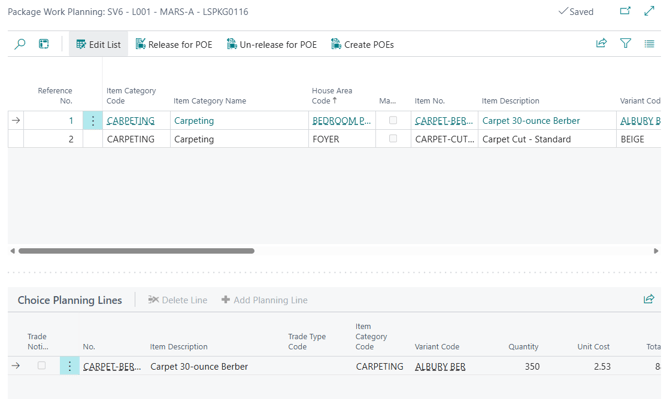Click Item Category Code column header
The image size is (670, 399).
point(131,96)
